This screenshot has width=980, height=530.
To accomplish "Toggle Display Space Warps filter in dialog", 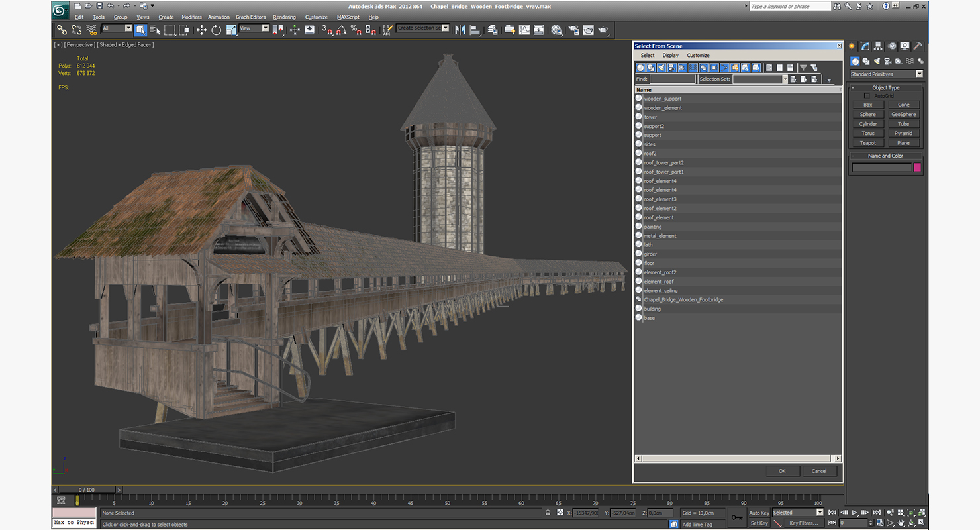I will coord(693,68).
